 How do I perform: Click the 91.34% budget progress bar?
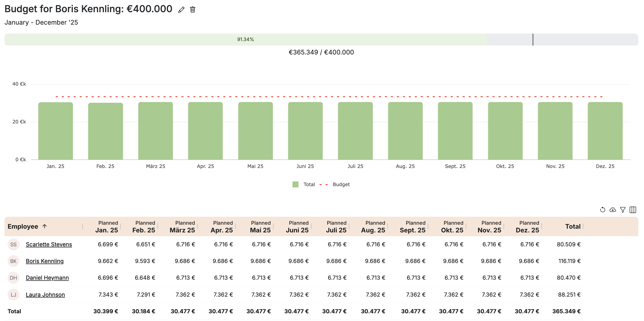point(245,39)
